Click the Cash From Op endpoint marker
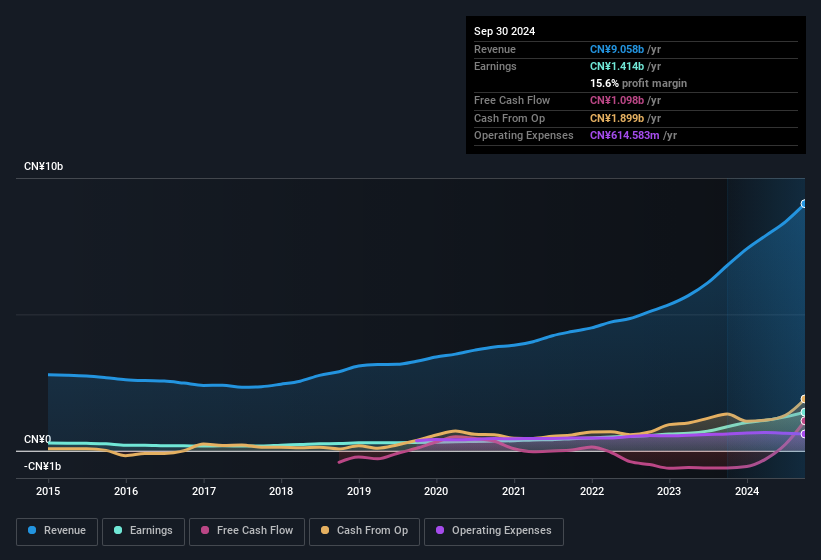 point(804,399)
